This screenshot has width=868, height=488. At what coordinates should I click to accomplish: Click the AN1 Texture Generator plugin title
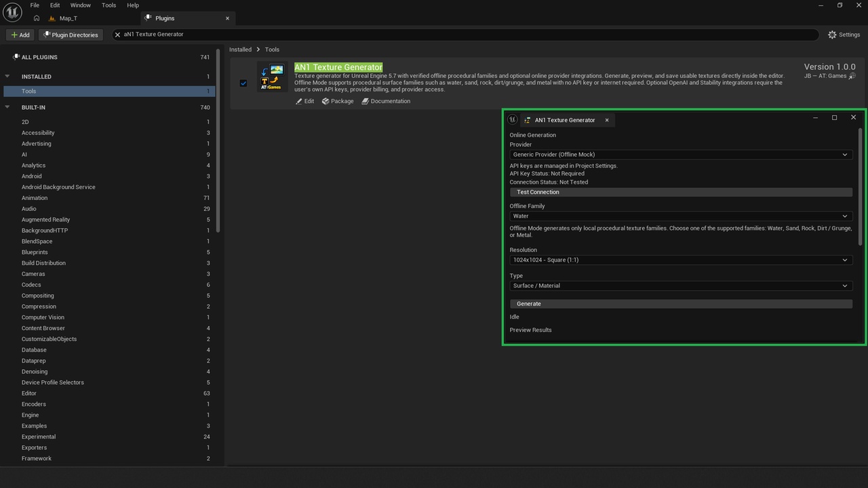click(x=338, y=67)
